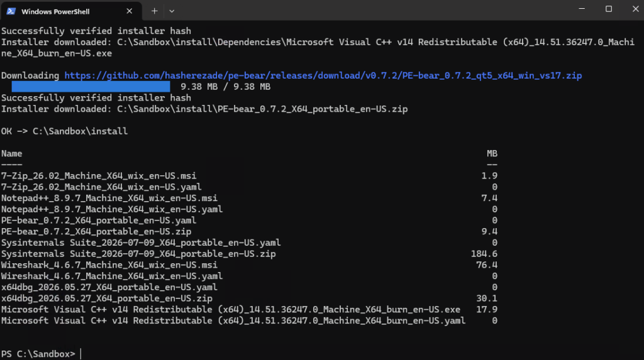Click the 76.4 size value
The height and width of the screenshot is (360, 644).
tap(487, 265)
